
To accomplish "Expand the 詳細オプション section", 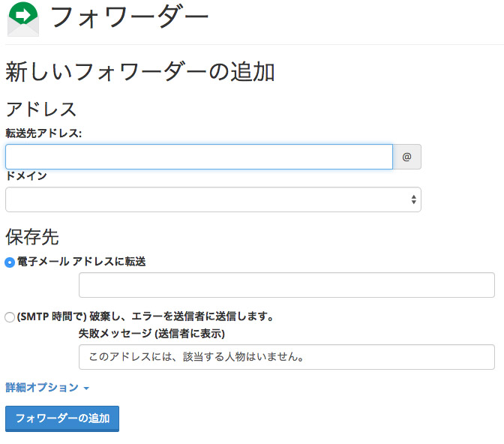I will pos(42,388).
